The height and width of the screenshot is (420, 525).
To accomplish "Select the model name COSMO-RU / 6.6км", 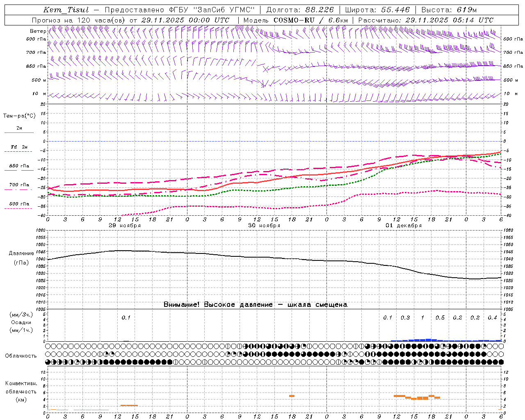I will tap(310, 20).
